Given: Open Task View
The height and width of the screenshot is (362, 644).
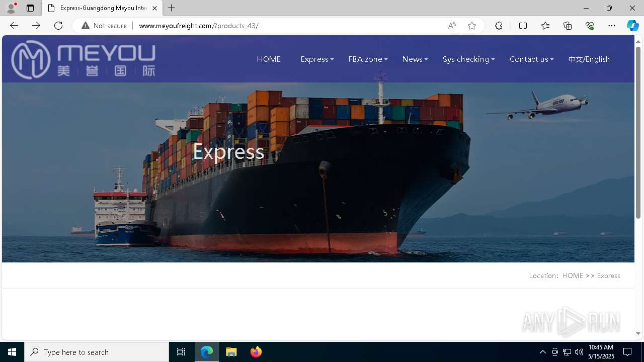Looking at the screenshot, I should tap(181, 352).
